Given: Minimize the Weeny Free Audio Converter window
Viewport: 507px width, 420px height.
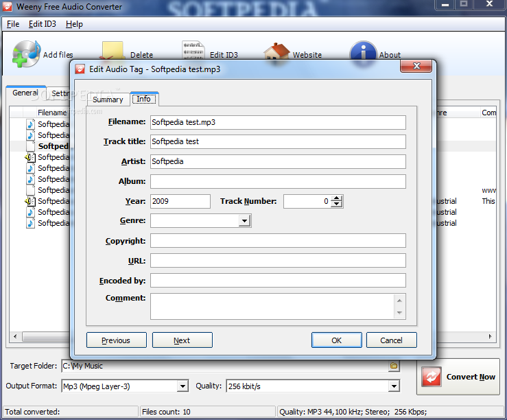Looking at the screenshot, I should [445, 5].
